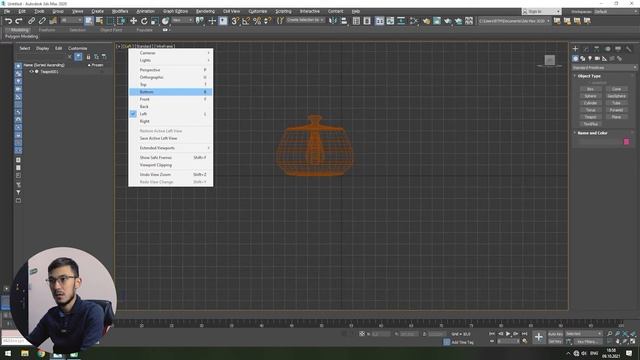Screen dimensions: 640x360
Task: Choose Perspective from viewport menu
Action: coord(171,70)
